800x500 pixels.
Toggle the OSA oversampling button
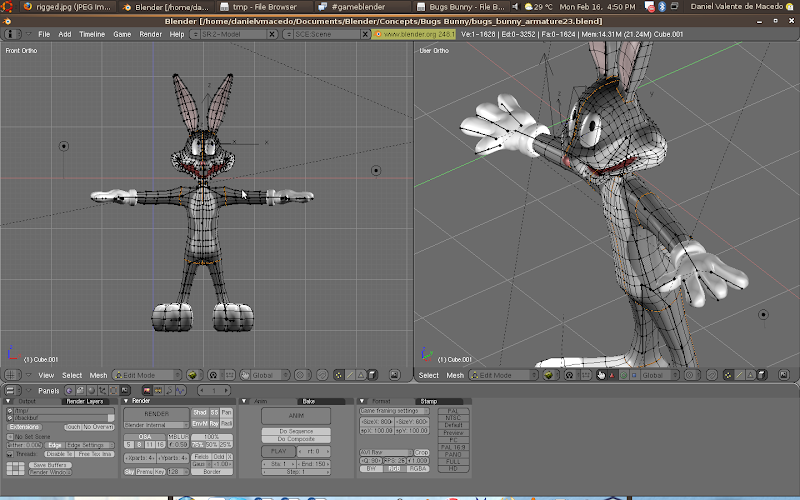(145, 437)
